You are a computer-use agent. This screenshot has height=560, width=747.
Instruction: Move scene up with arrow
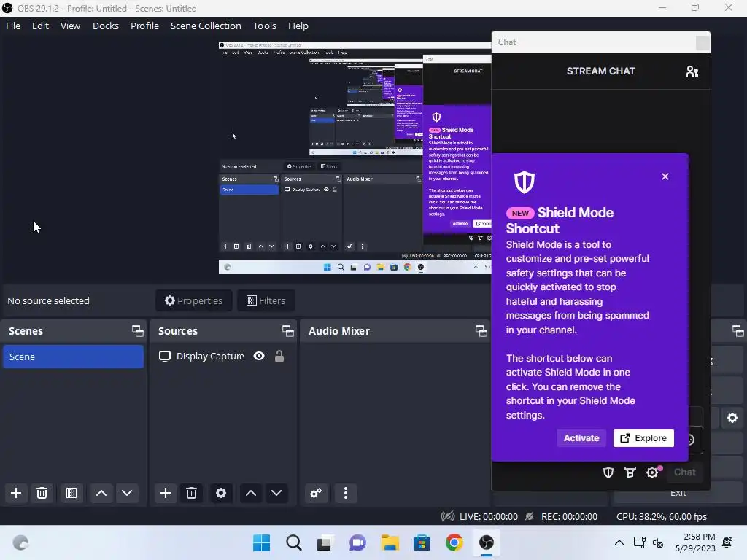click(x=101, y=493)
